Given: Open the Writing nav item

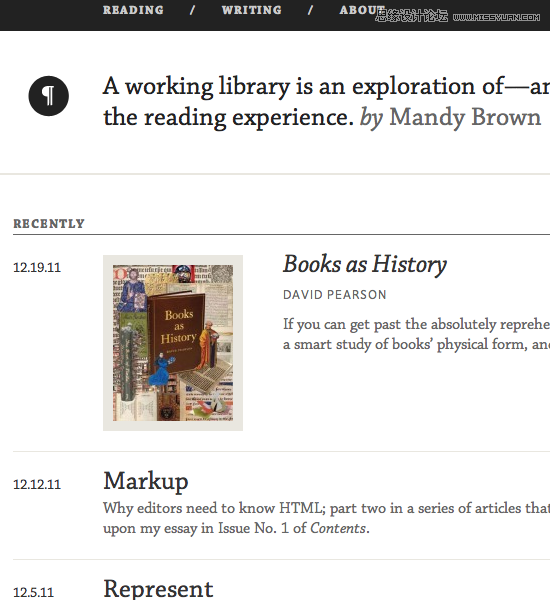Looking at the screenshot, I should point(251,10).
